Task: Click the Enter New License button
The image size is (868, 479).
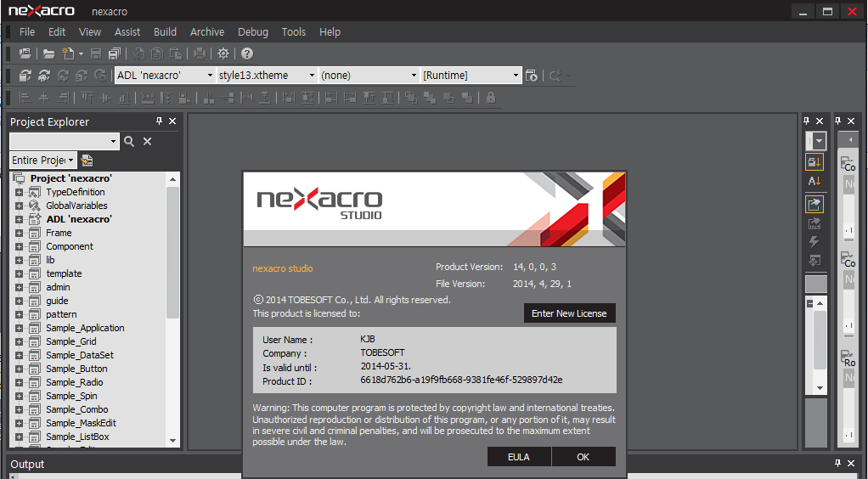Action: click(x=569, y=313)
